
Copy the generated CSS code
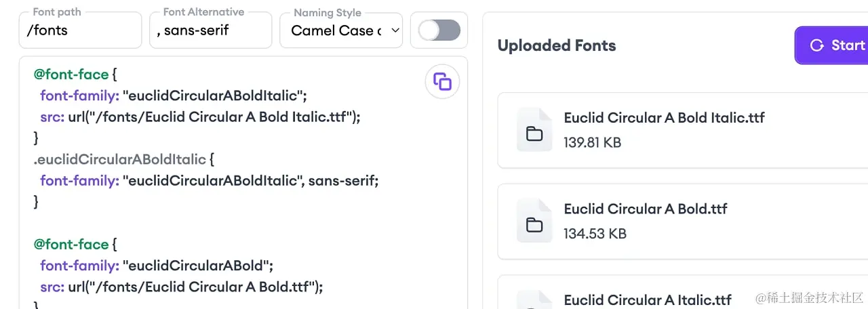point(442,83)
